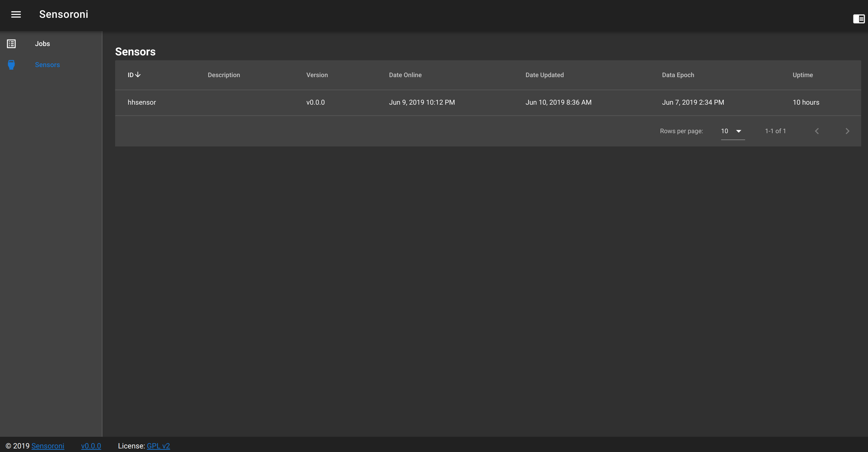Click the Jobs list icon

(x=11, y=44)
